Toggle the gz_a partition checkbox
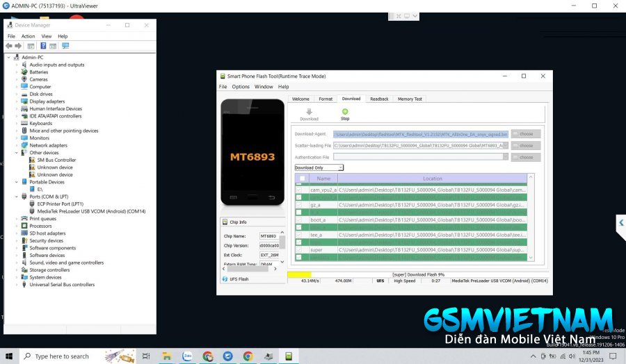Viewport: 626px width, 364px height. (x=298, y=205)
